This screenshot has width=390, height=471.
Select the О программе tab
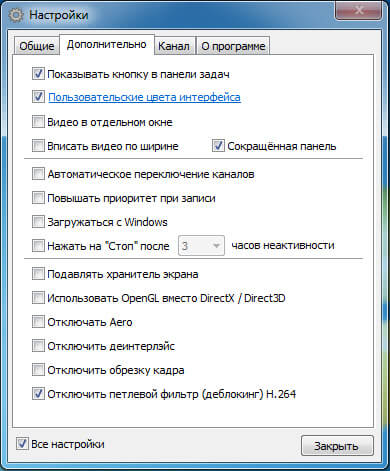(x=233, y=46)
